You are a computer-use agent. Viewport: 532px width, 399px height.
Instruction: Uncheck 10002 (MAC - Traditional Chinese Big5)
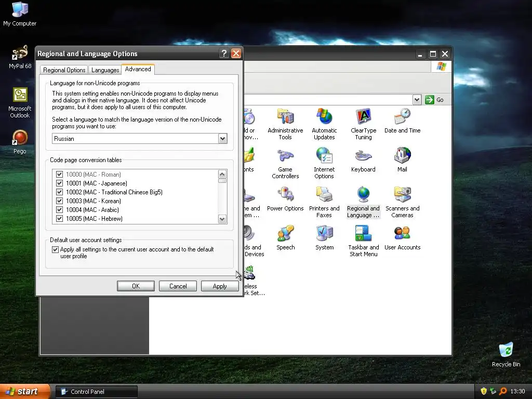pyautogui.click(x=59, y=192)
